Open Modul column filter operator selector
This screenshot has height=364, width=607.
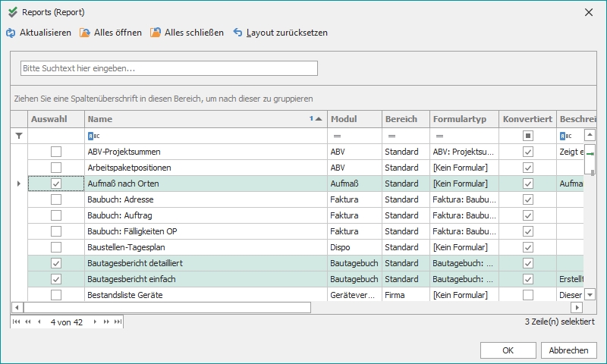(x=337, y=136)
